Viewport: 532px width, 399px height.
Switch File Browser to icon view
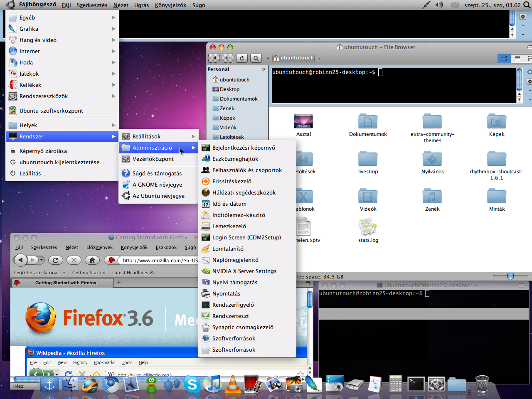pyautogui.click(x=504, y=58)
